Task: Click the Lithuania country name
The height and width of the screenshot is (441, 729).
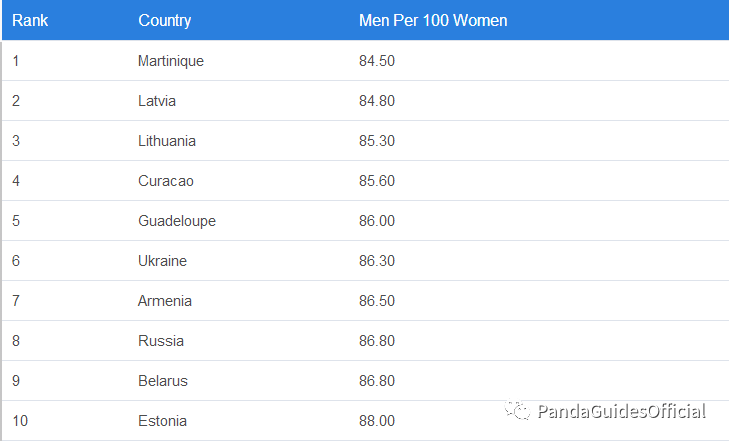Action: click(x=166, y=141)
